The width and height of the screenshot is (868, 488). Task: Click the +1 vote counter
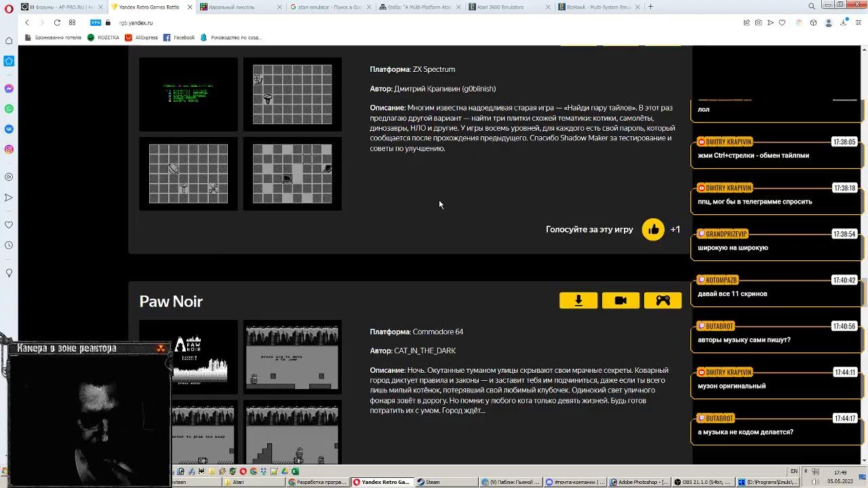pos(675,230)
